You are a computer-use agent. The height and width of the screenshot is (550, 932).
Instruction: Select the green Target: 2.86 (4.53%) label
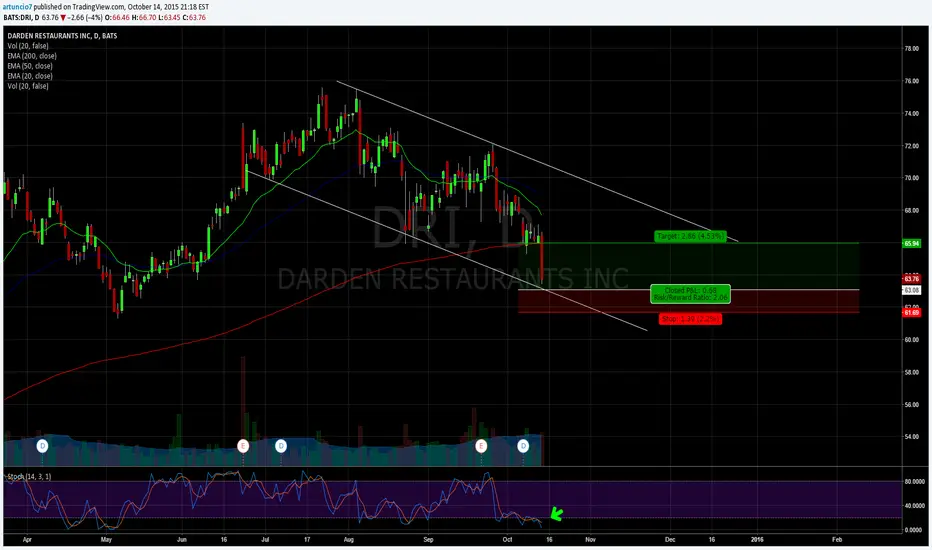click(x=690, y=236)
